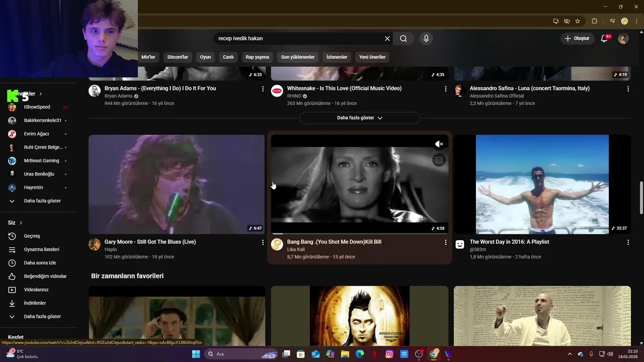Expand Daha fazla göster below the video shelf
644x362 pixels.
[360, 118]
